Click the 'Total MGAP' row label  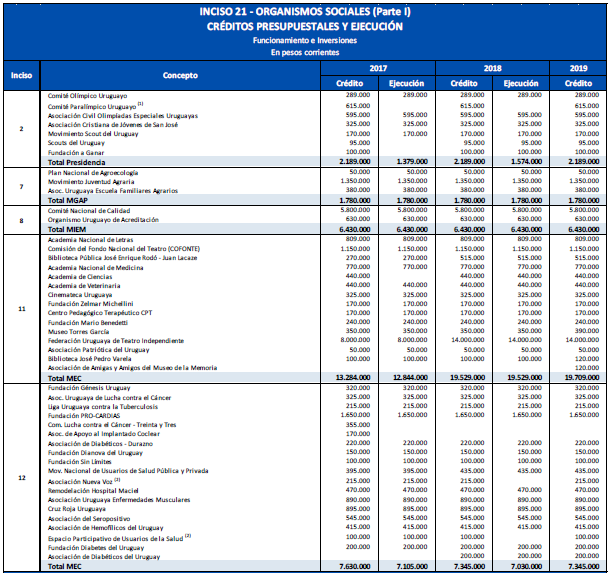[68, 201]
